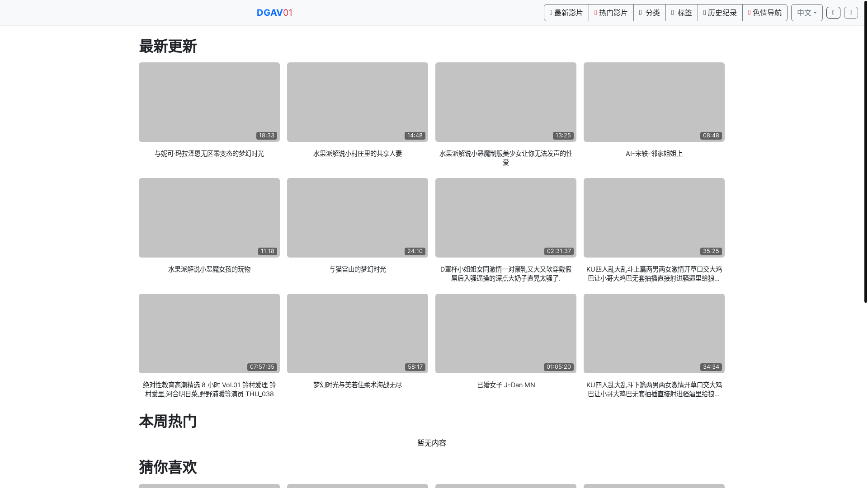Open the thumbnail with duration 34:34

pos(654,333)
